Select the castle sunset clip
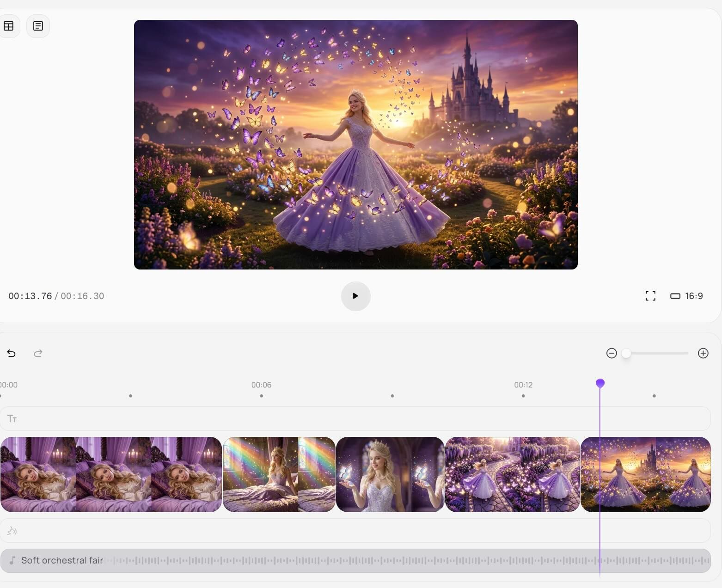This screenshot has width=722, height=588. click(x=656, y=474)
